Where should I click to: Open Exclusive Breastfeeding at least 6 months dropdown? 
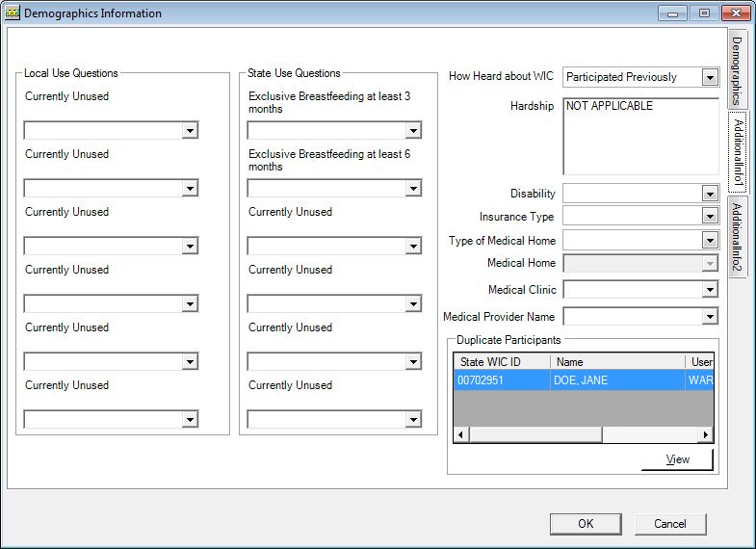(413, 188)
